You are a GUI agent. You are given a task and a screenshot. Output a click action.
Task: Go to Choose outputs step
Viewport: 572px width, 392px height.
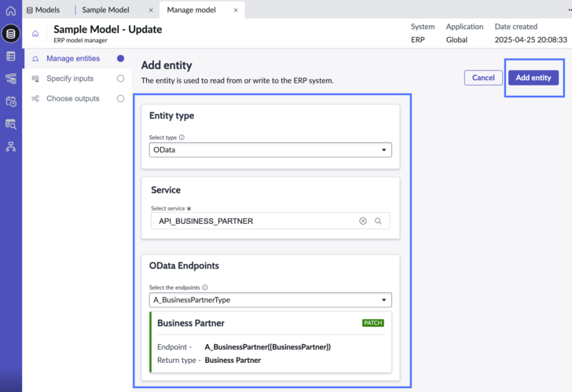73,98
